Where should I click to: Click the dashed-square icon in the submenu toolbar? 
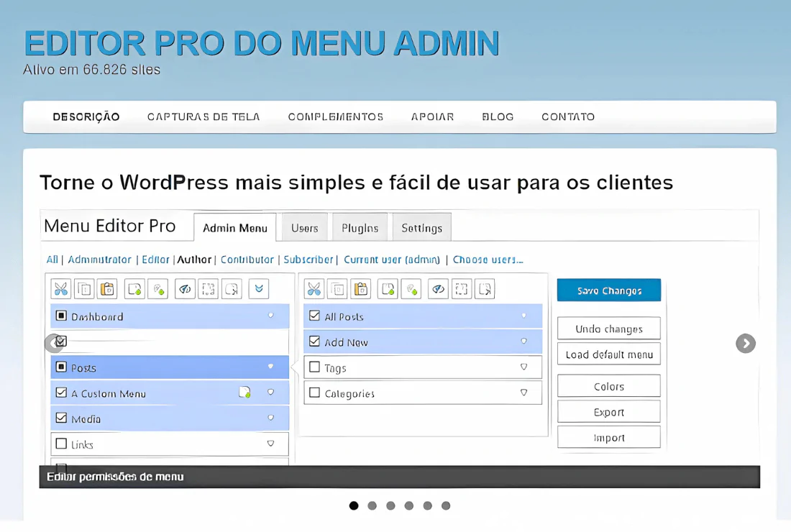click(462, 289)
